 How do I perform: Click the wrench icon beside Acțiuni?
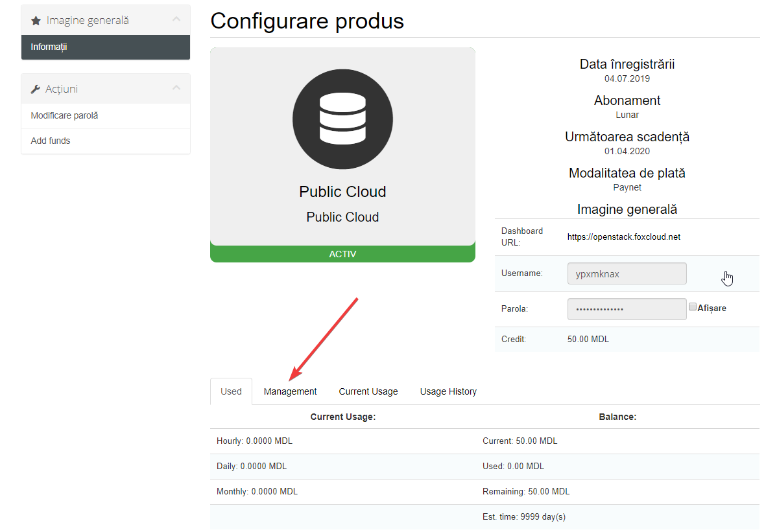coord(36,89)
